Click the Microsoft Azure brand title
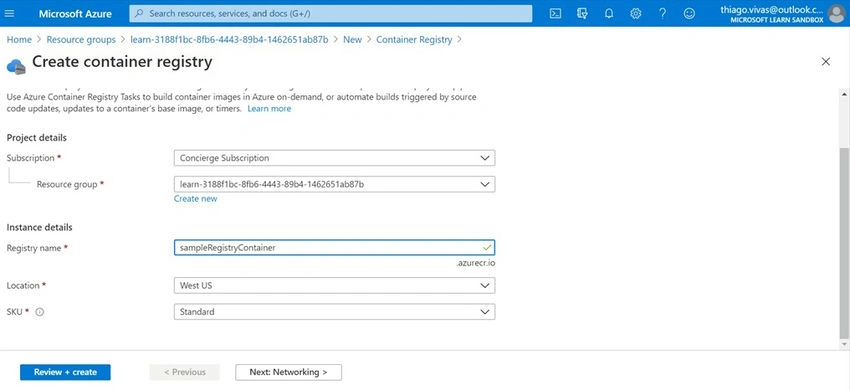This screenshot has height=390, width=850. (x=75, y=14)
